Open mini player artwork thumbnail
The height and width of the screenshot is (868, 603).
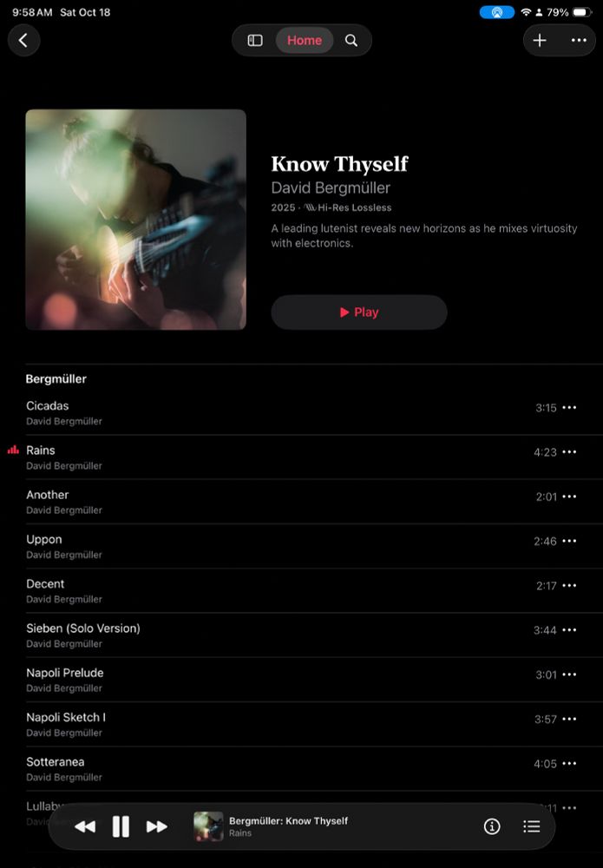208,826
